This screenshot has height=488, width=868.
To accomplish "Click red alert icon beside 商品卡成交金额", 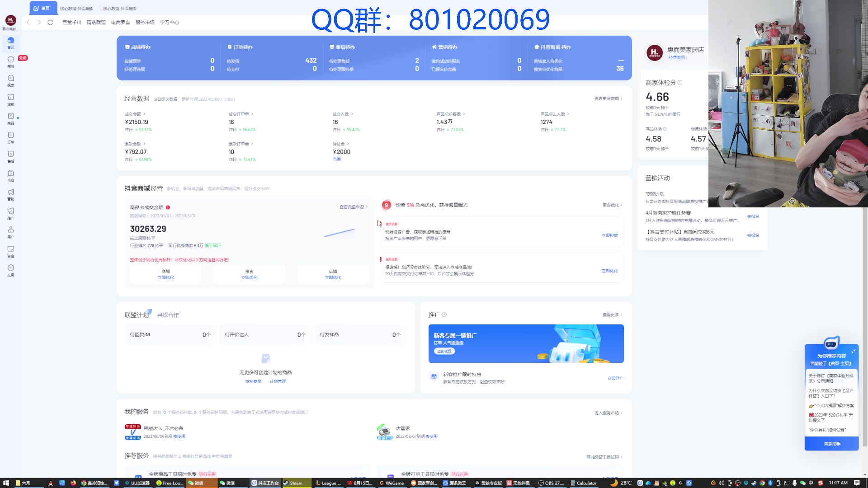I will [x=168, y=207].
